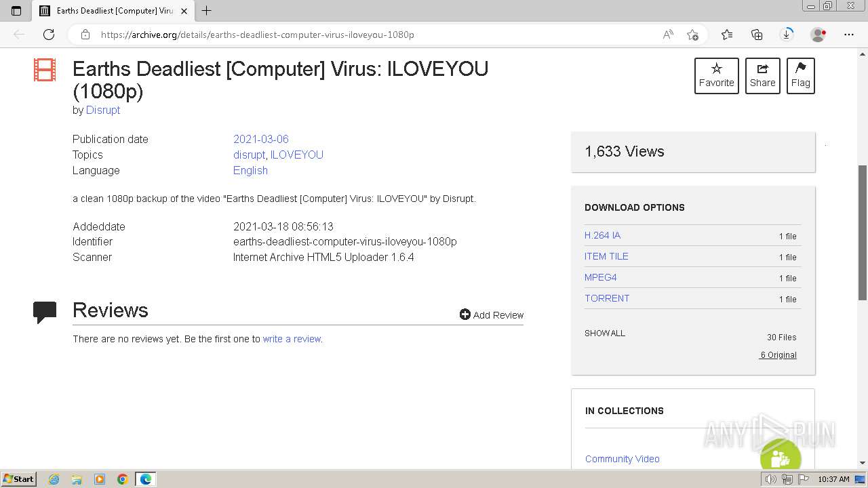
Task: Refresh the page
Action: click(49, 35)
